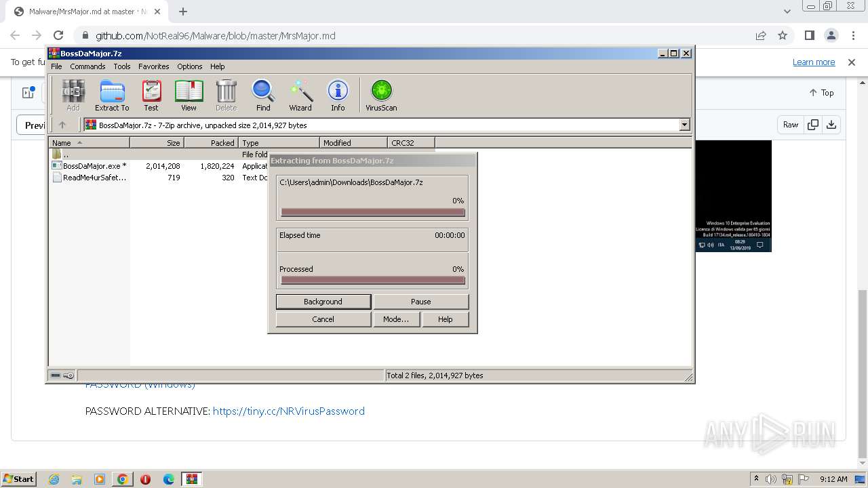Open the Tools menu
Screen dimensions: 868x488
[122, 66]
